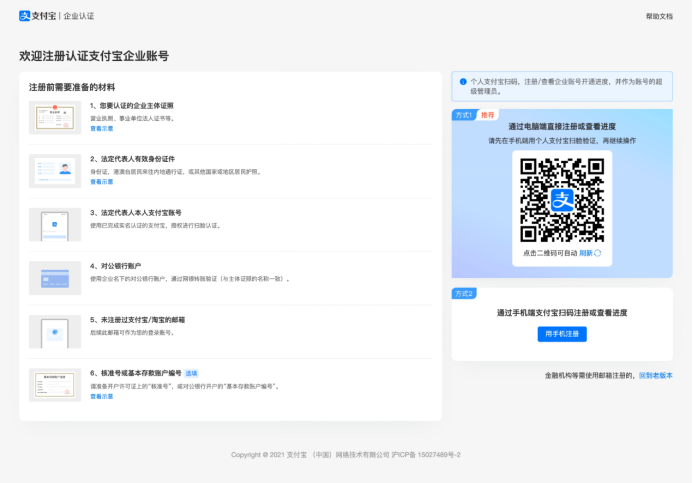The width and height of the screenshot is (693, 483).
Task: Open 查看示意 under 核准号 account item
Action: click(102, 396)
